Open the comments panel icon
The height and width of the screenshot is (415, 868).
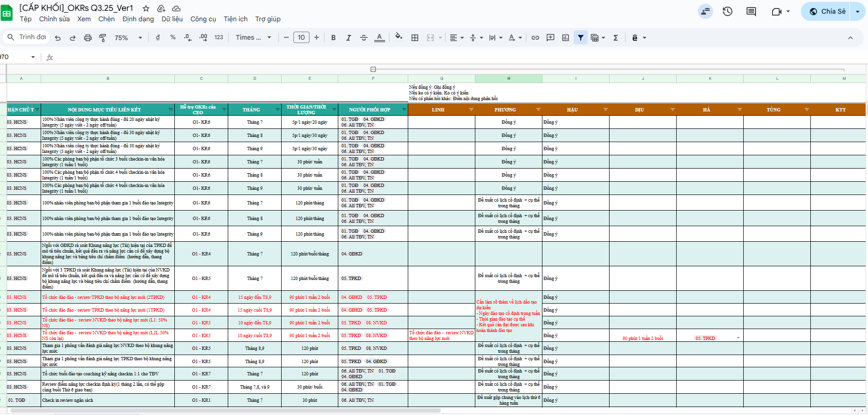point(751,11)
